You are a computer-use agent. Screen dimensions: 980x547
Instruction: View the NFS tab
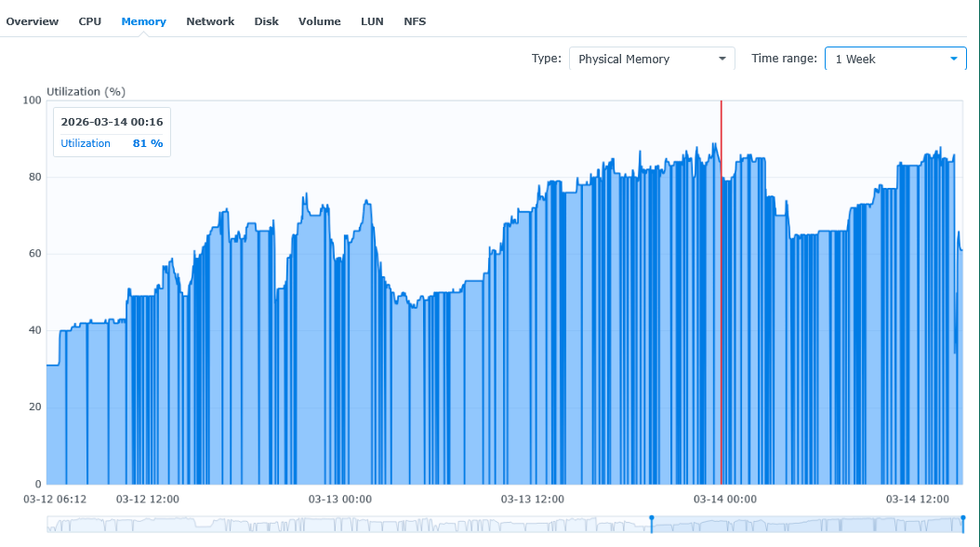415,21
